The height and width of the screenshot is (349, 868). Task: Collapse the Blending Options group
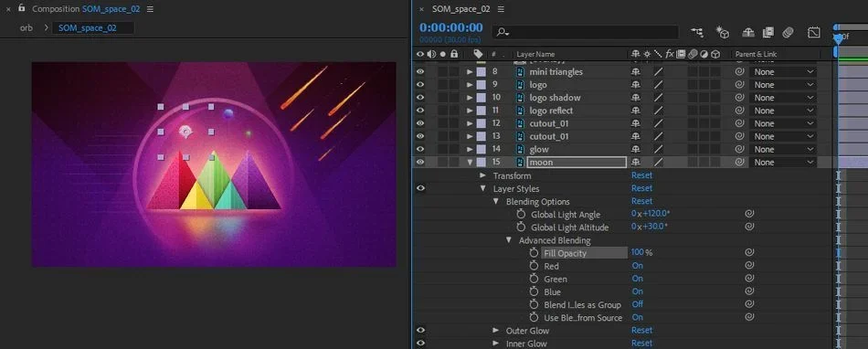[496, 201]
